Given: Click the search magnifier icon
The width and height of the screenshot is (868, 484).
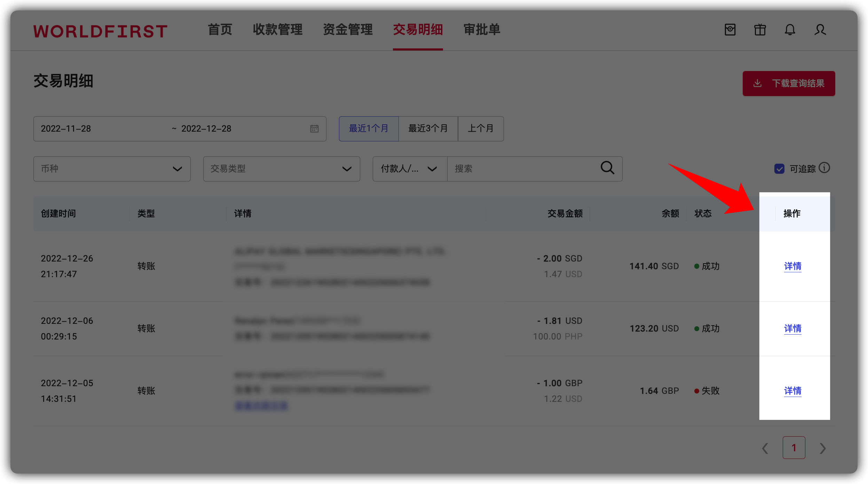Looking at the screenshot, I should point(607,169).
